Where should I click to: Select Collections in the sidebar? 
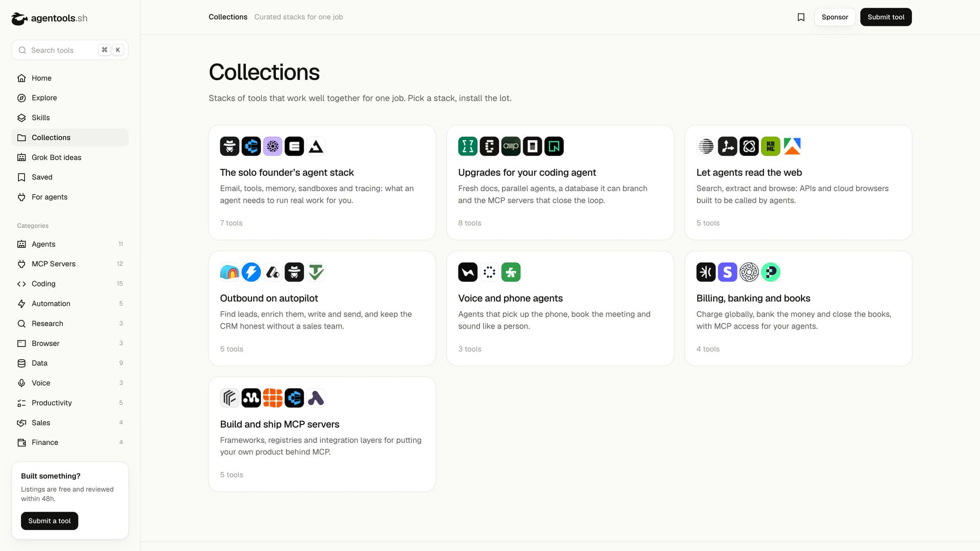(x=70, y=138)
